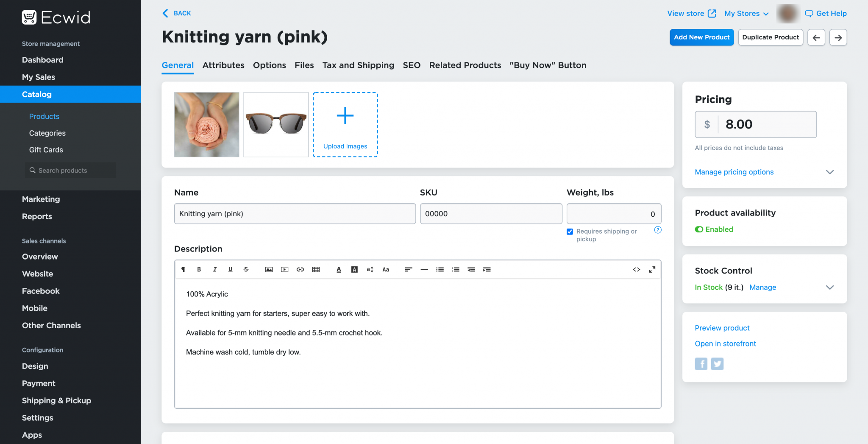Switch to the Tax and Shipping tab
Screen dimensions: 868x444
[x=358, y=65]
